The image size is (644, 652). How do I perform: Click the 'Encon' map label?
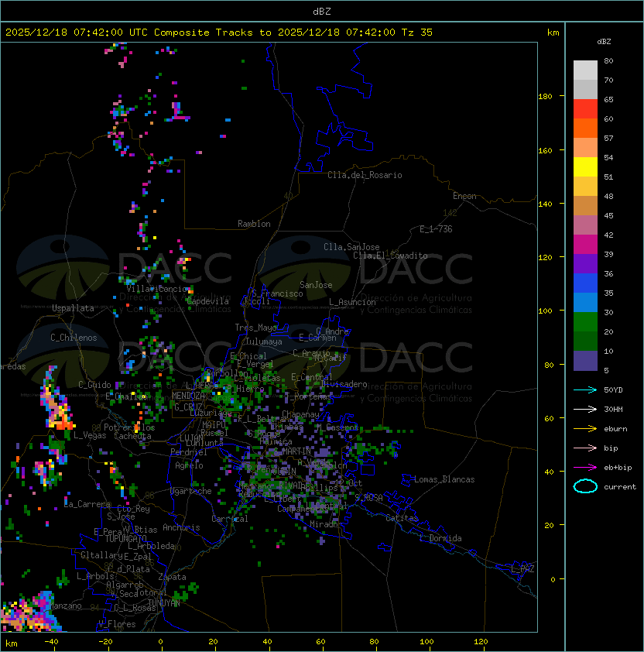464,196
